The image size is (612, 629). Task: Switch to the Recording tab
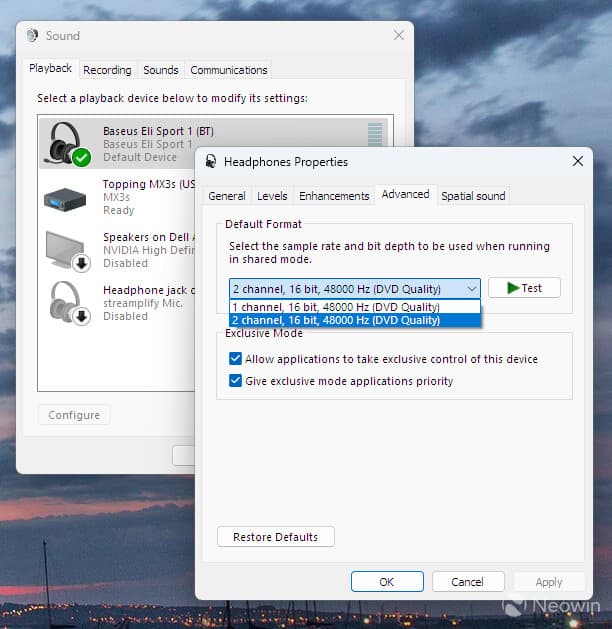pos(107,70)
